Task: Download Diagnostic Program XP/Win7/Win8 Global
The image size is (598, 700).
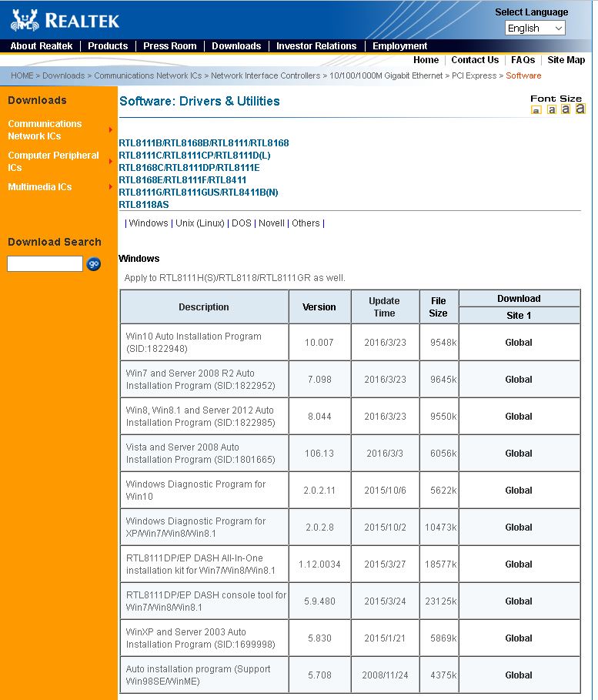Action: point(519,528)
